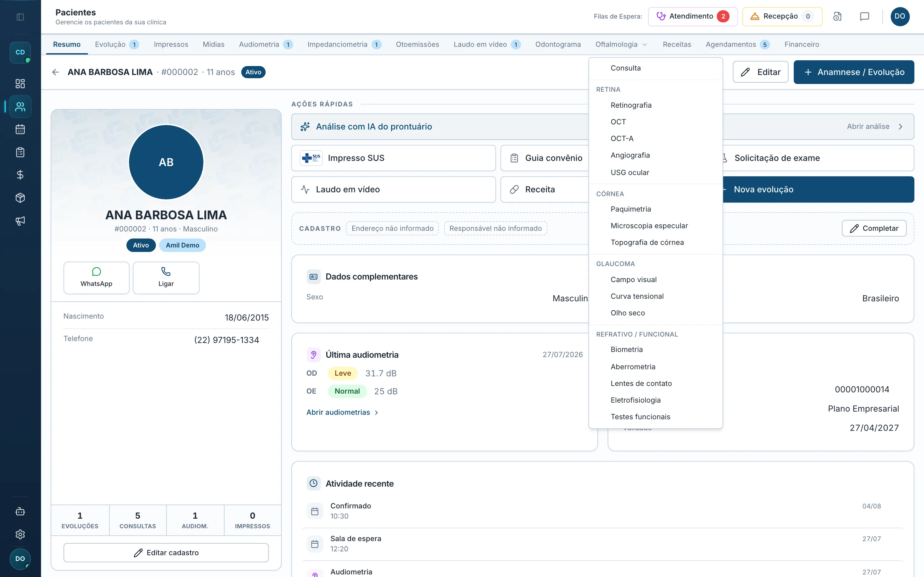Expand Abrir audiometrias link arrow
The height and width of the screenshot is (577, 924).
(x=376, y=413)
